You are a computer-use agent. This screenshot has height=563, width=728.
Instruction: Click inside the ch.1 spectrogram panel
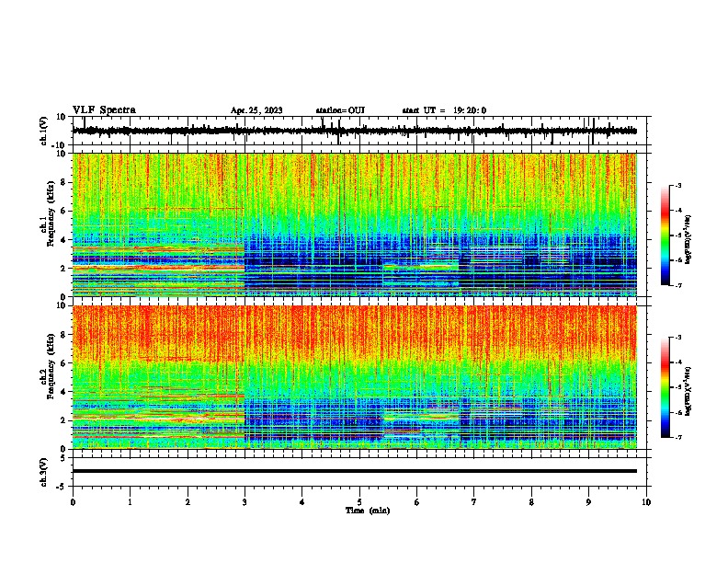pyautogui.click(x=354, y=224)
